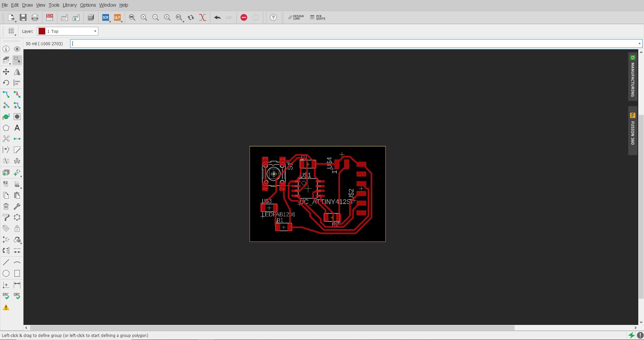644x340 pixels.
Task: Select the Dimension tool
Action: click(17, 285)
